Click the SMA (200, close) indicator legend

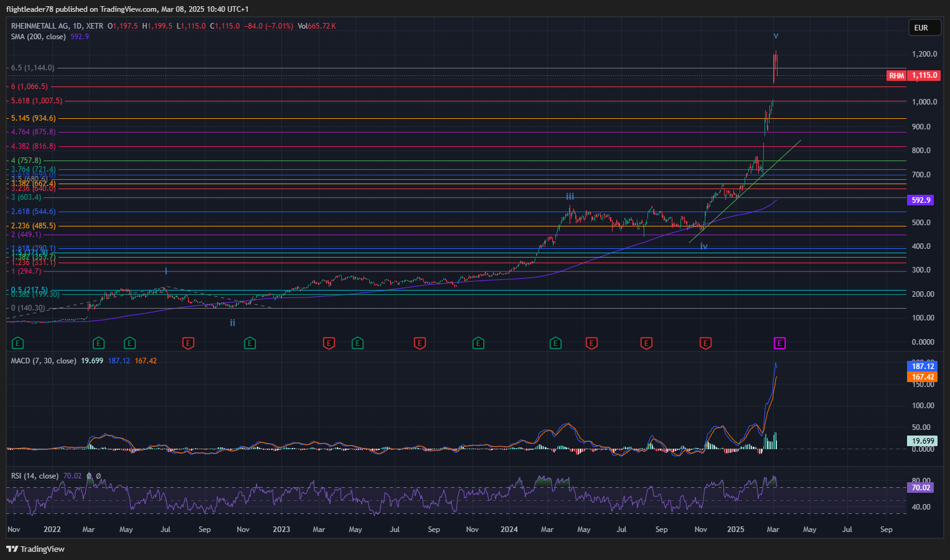[x=38, y=37]
